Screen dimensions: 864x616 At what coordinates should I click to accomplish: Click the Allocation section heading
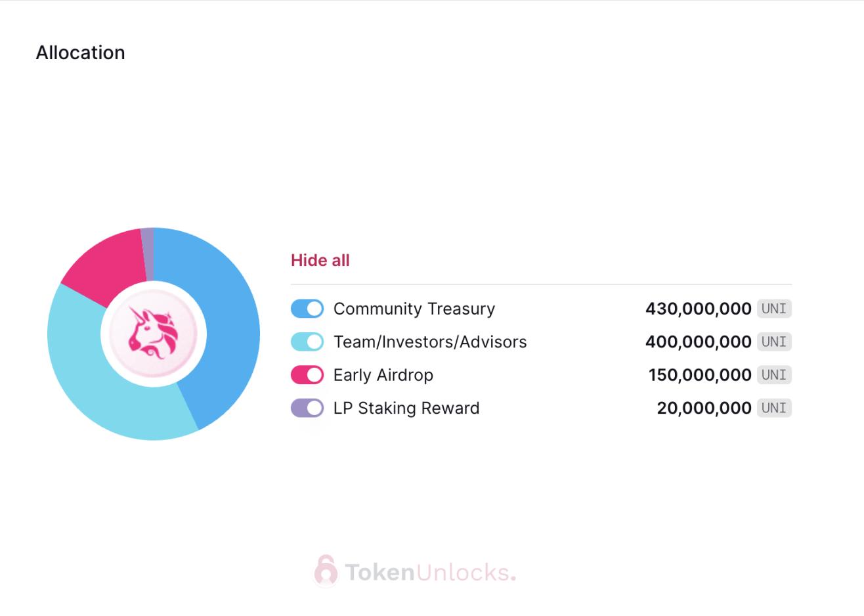tap(80, 53)
